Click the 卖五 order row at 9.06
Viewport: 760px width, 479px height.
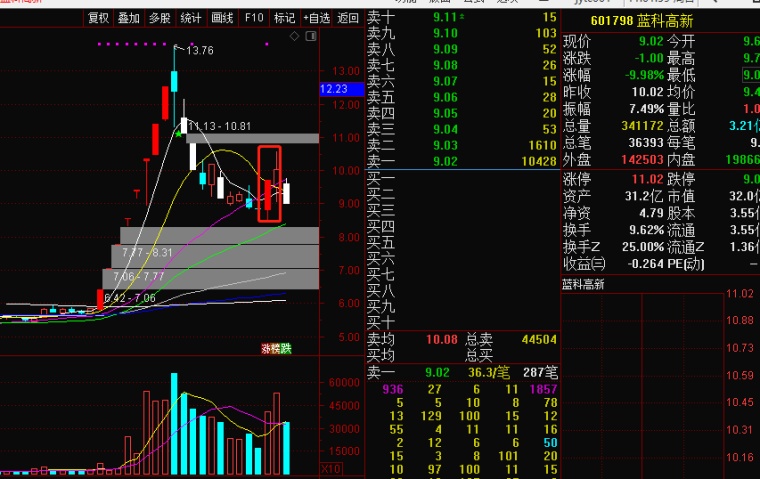(x=462, y=97)
